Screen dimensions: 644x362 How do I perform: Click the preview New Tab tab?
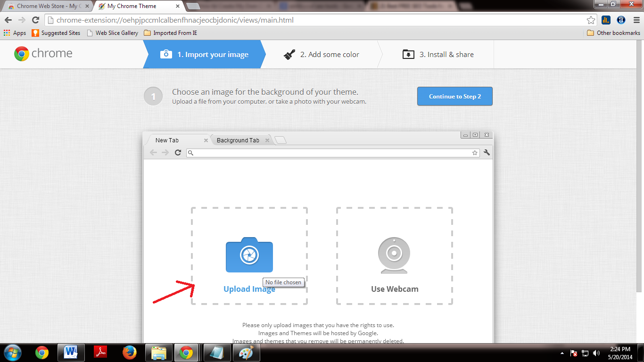pyautogui.click(x=178, y=140)
